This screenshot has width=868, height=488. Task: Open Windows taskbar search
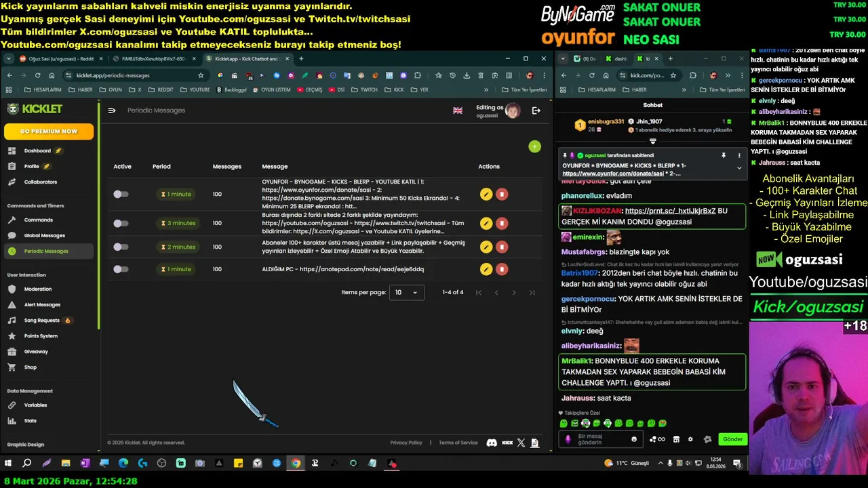27,464
